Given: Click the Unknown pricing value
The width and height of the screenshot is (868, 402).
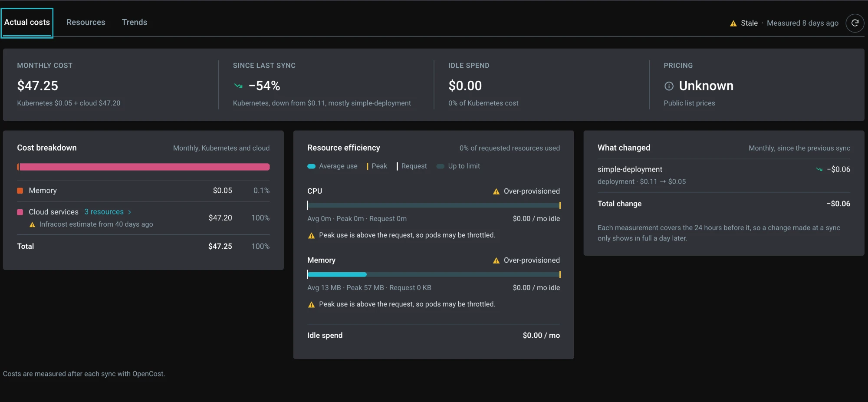Looking at the screenshot, I should click(x=706, y=86).
